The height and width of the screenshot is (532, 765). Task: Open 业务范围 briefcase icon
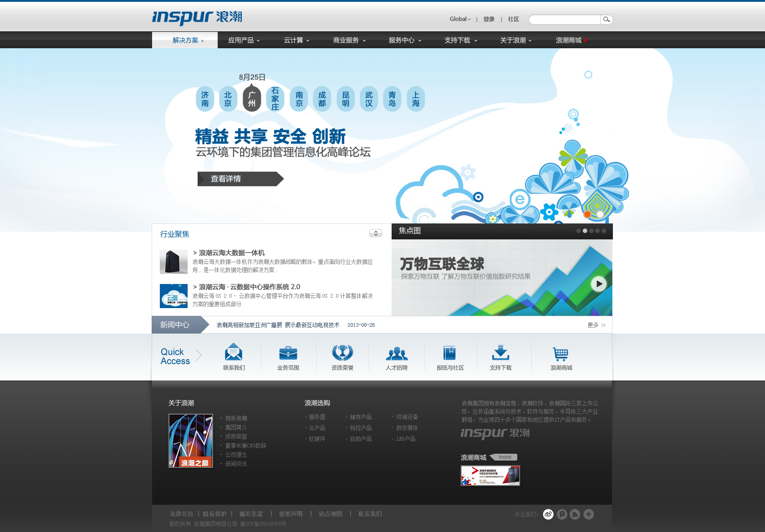click(288, 353)
